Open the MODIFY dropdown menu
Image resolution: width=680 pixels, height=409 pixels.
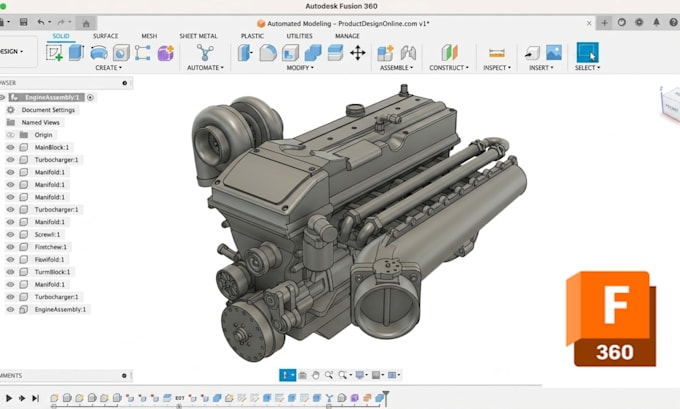[300, 68]
